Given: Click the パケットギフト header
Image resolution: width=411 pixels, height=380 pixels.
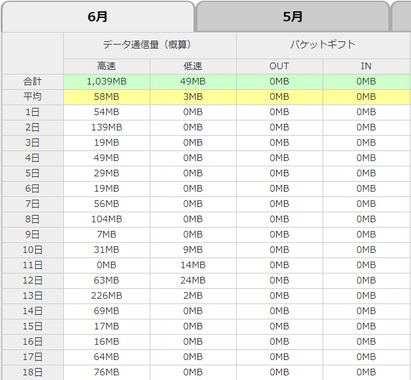Looking at the screenshot, I should tap(323, 45).
